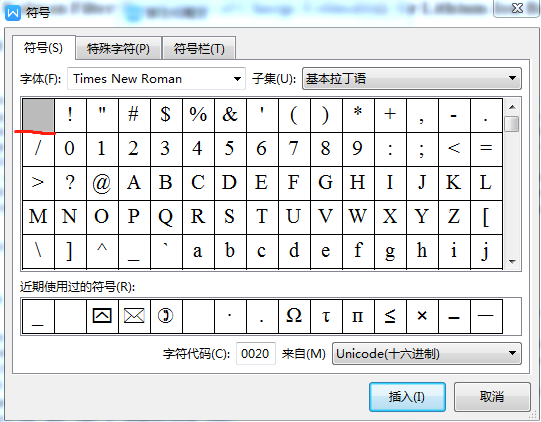The height and width of the screenshot is (422, 541).
Task: Click the symbol grid scrollbar thumb
Action: click(x=512, y=124)
